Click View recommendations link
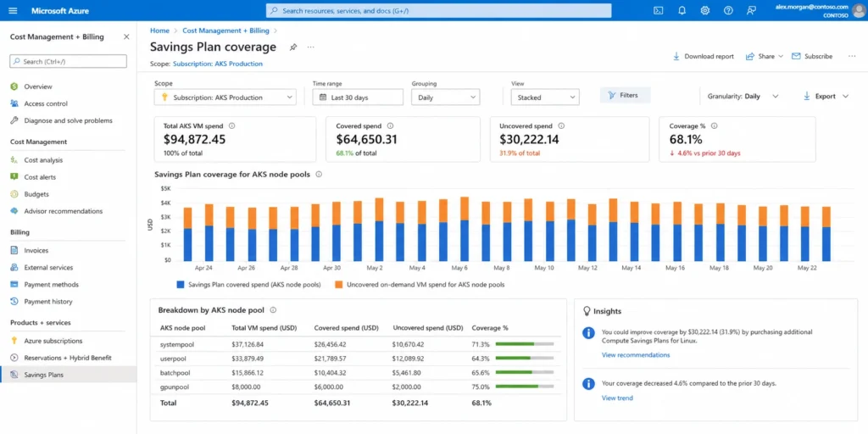Viewport: 868px width, 434px height. [x=636, y=355]
